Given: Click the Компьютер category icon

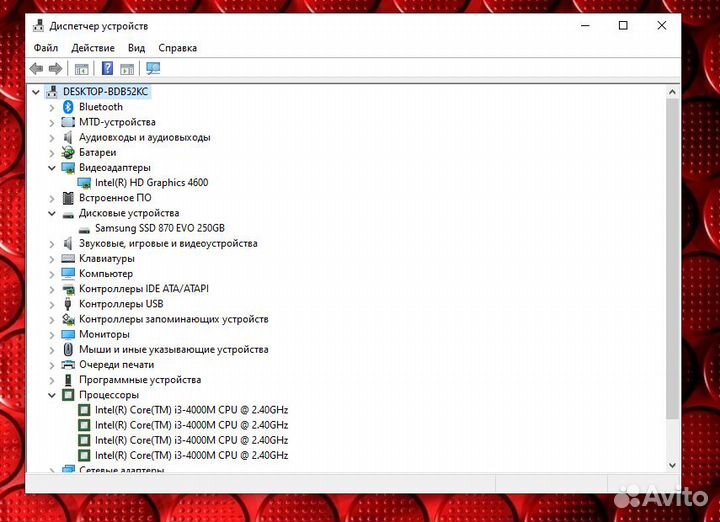Looking at the screenshot, I should (x=68, y=274).
